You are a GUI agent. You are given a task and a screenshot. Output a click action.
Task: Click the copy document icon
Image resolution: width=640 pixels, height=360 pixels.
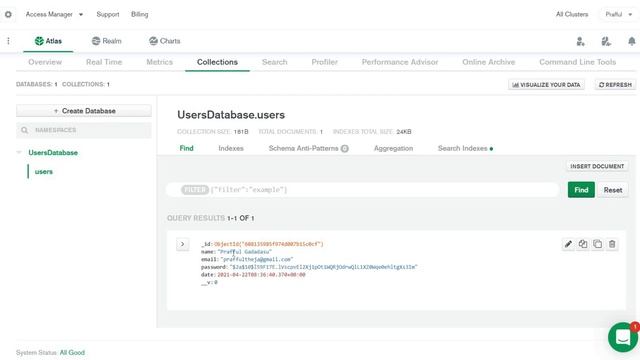583,244
